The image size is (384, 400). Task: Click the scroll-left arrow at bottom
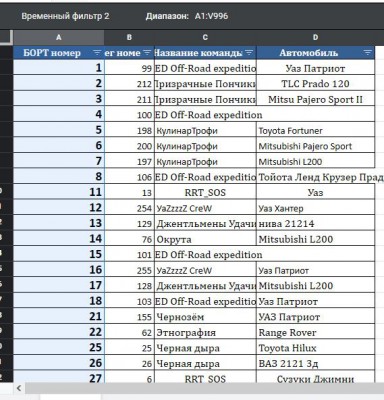coord(19,388)
